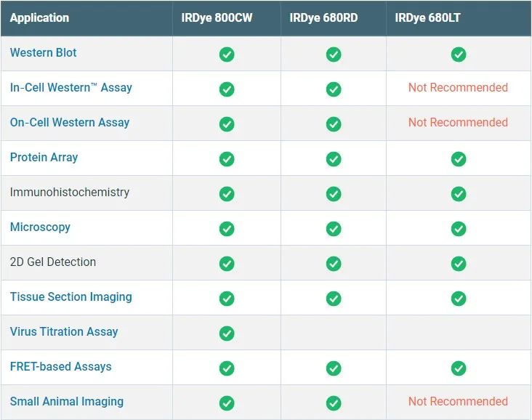Click Virus Titration Assay green checkmark
Viewport: 532px width, 420px height.
(x=227, y=333)
